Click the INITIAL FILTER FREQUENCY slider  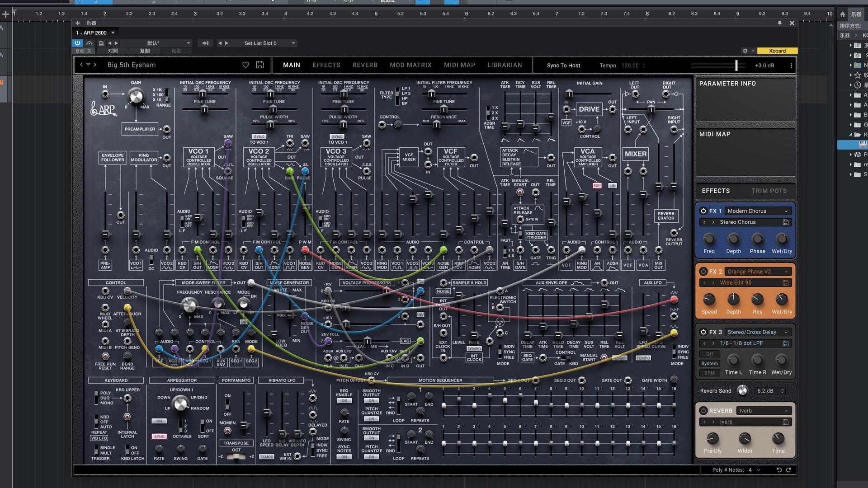click(x=431, y=94)
